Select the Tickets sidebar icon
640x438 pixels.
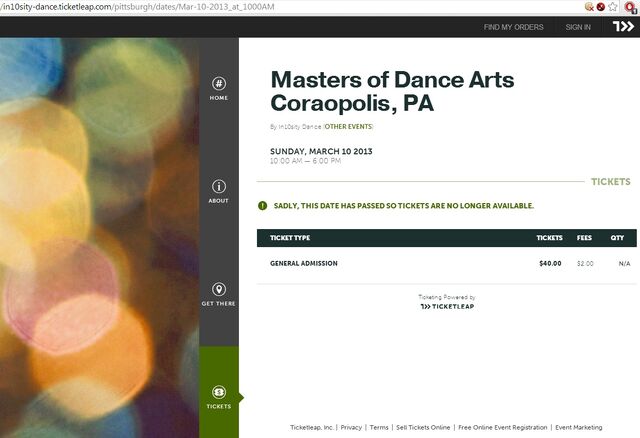219,392
